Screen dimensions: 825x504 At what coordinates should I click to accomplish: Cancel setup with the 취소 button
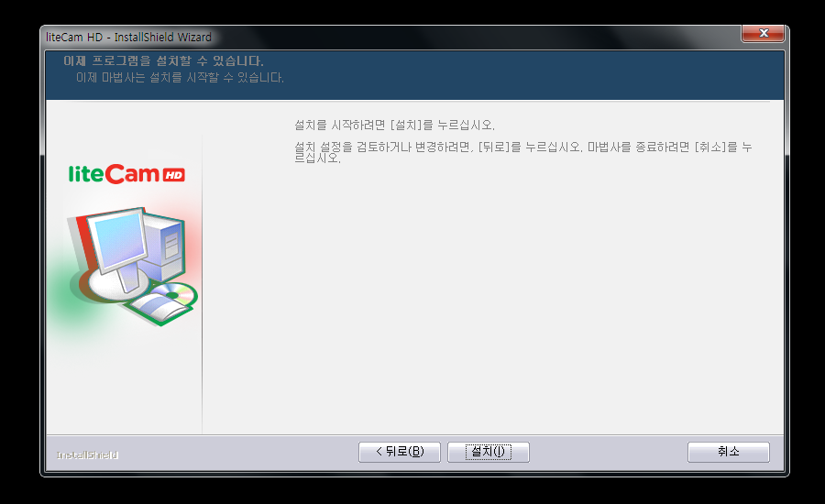[x=728, y=452]
